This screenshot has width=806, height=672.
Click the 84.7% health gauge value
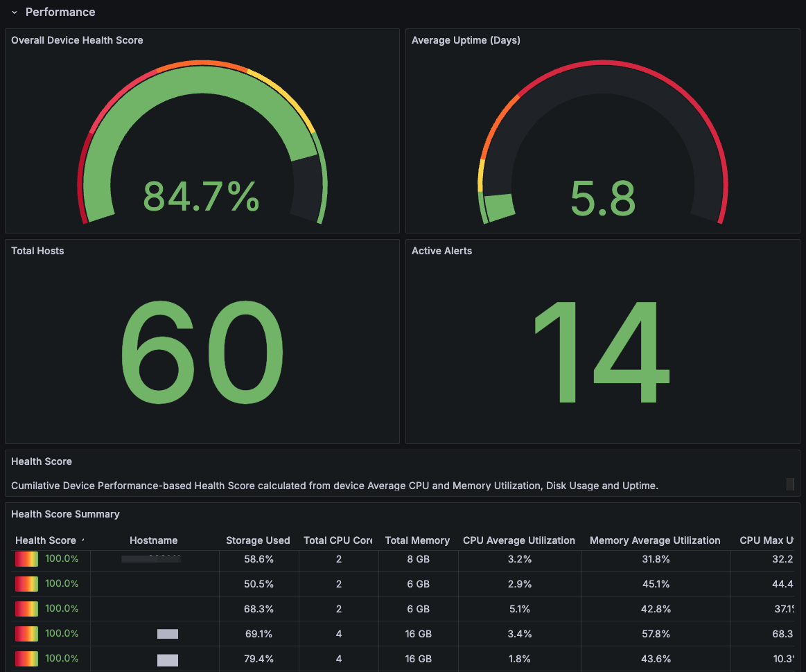point(201,197)
